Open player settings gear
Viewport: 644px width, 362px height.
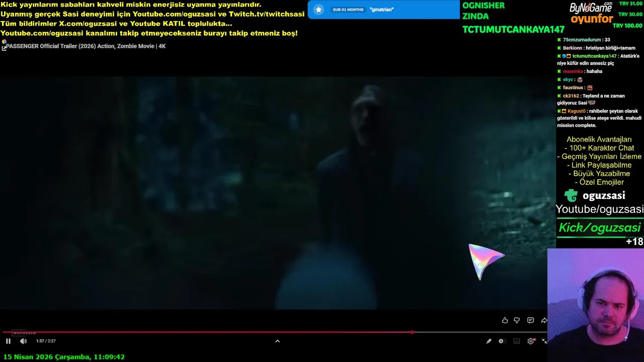pos(530,341)
